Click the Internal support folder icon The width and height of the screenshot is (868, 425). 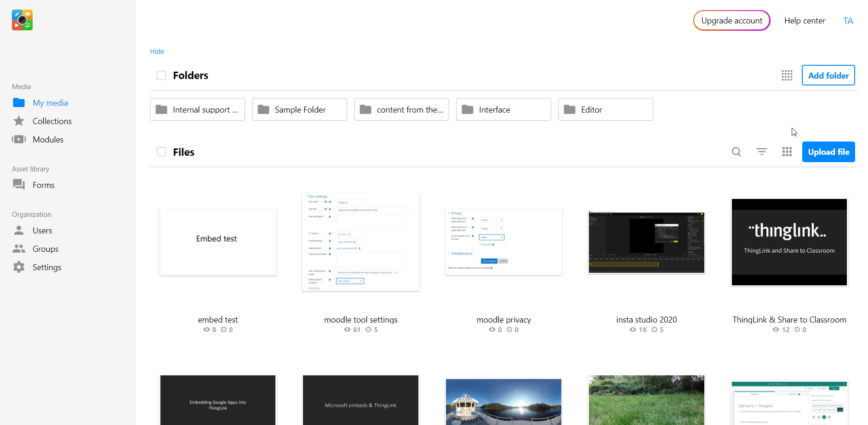click(161, 109)
